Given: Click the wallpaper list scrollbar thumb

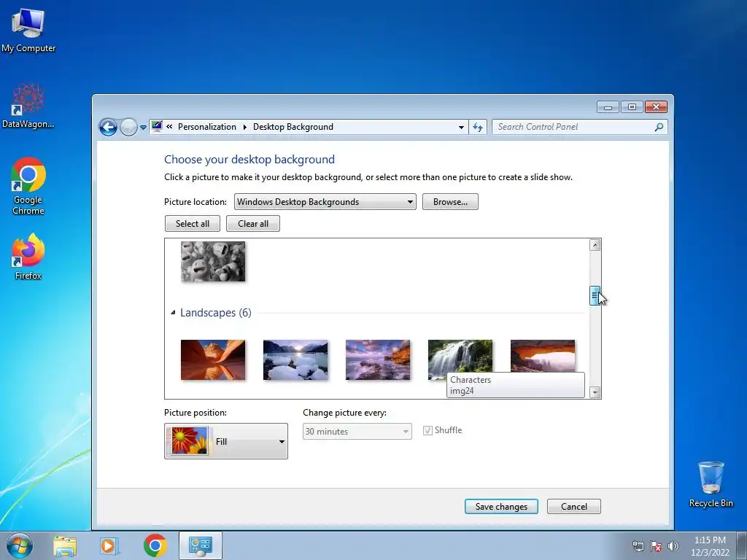Looking at the screenshot, I should tap(595, 296).
